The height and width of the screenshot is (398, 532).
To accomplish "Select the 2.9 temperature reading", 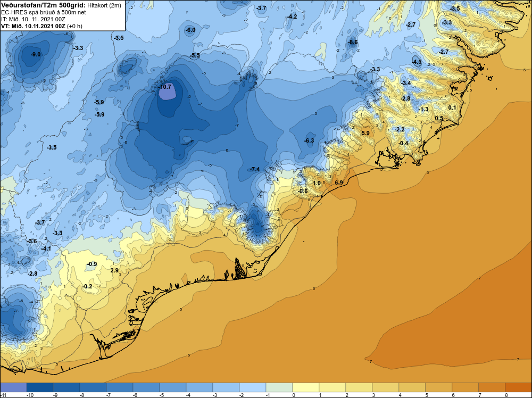I will pyautogui.click(x=114, y=270).
